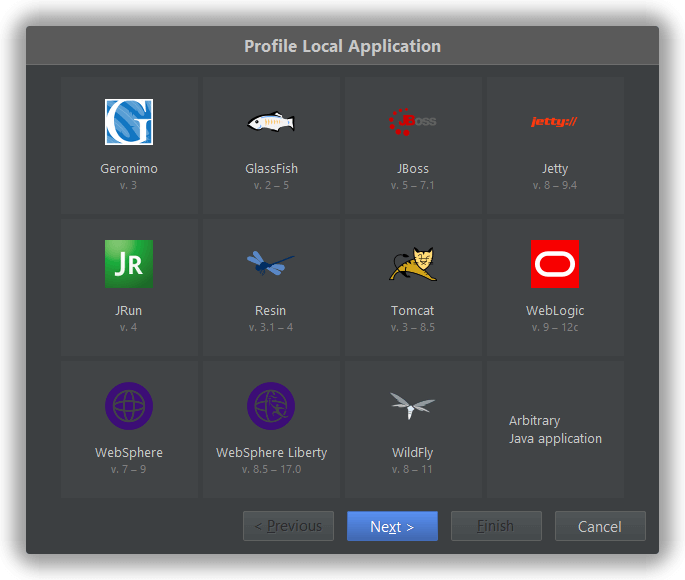Image resolution: width=685 pixels, height=580 pixels.
Task: Click the Tomcat name label
Action: point(412,311)
